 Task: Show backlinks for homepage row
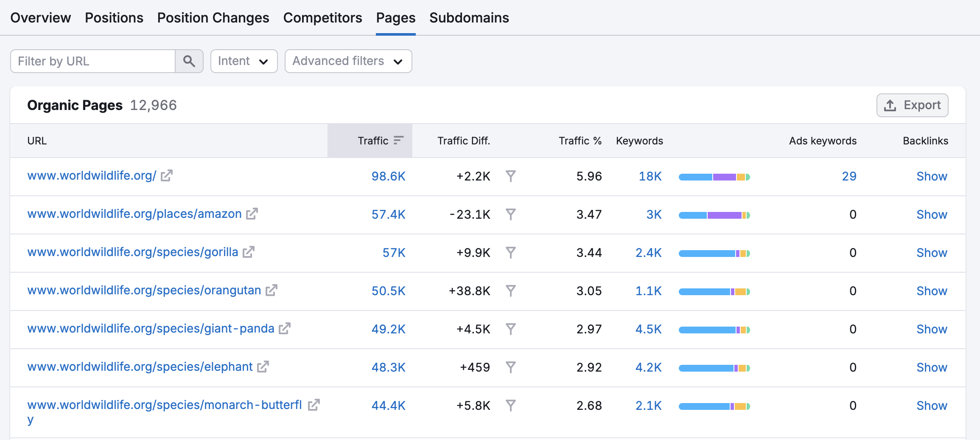click(932, 176)
